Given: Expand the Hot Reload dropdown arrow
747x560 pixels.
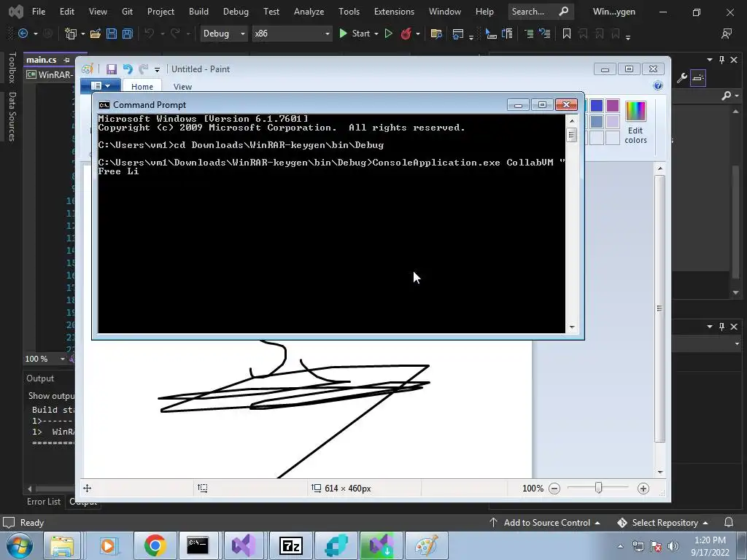Looking at the screenshot, I should [418, 34].
